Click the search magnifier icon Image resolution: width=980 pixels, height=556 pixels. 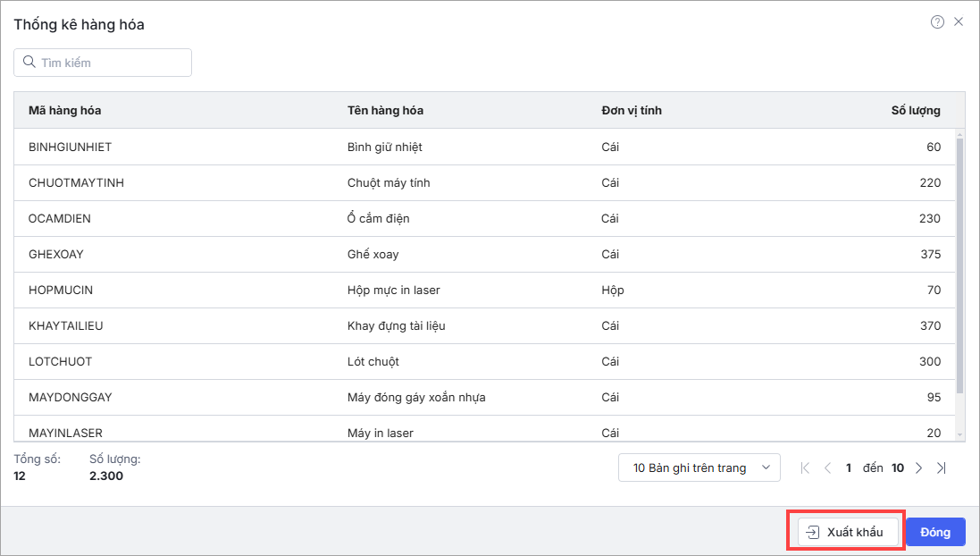pos(29,63)
